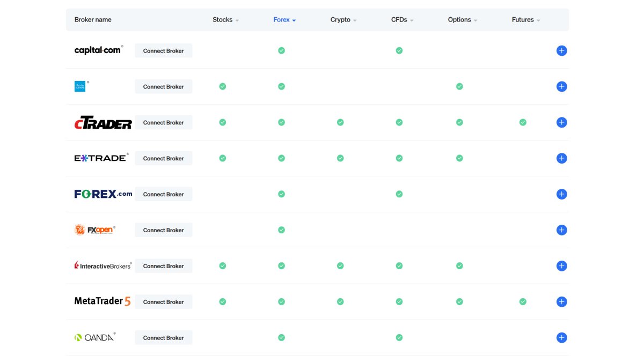644x362 pixels.
Task: Click MetaTrader 5 Crypto checkmark
Action: click(340, 302)
